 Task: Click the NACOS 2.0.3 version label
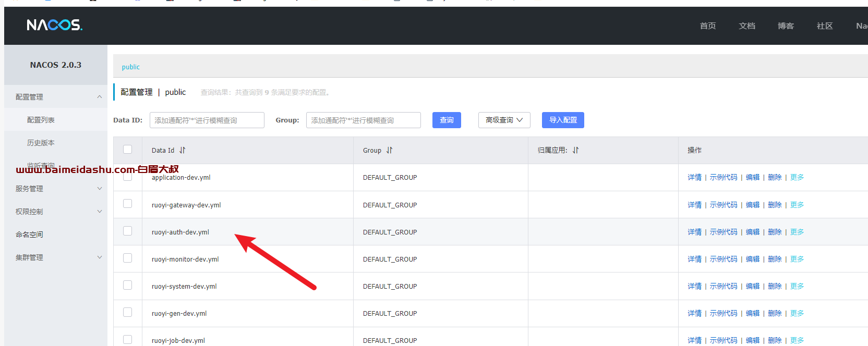56,65
